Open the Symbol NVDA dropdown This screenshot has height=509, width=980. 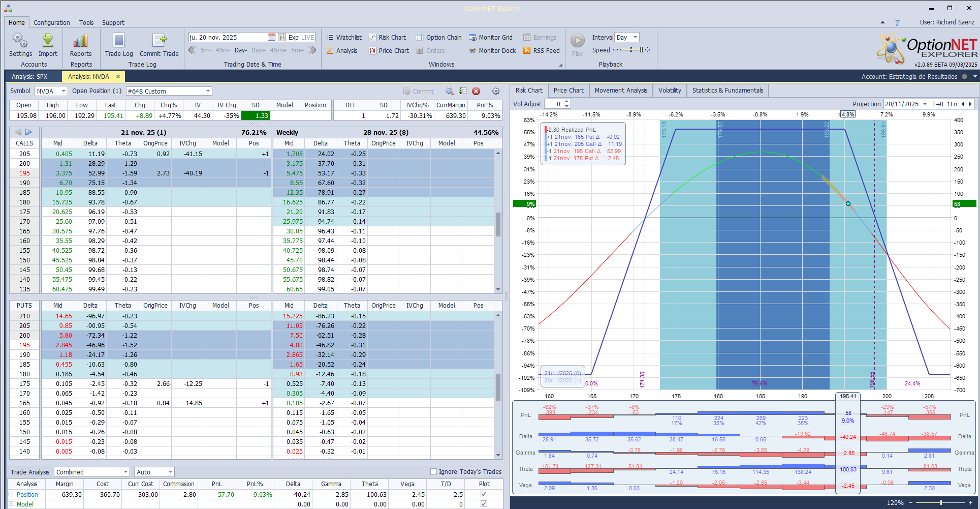point(64,91)
